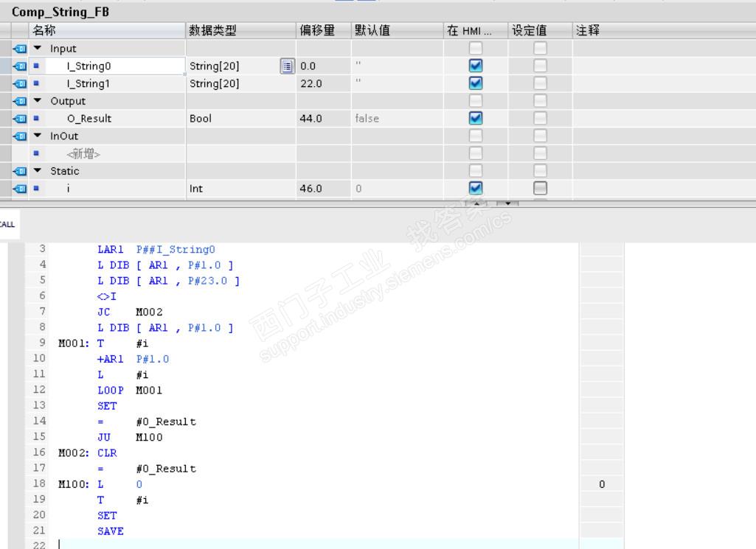Toggle HMI accessible checkbox for O_Result

pyautogui.click(x=476, y=118)
